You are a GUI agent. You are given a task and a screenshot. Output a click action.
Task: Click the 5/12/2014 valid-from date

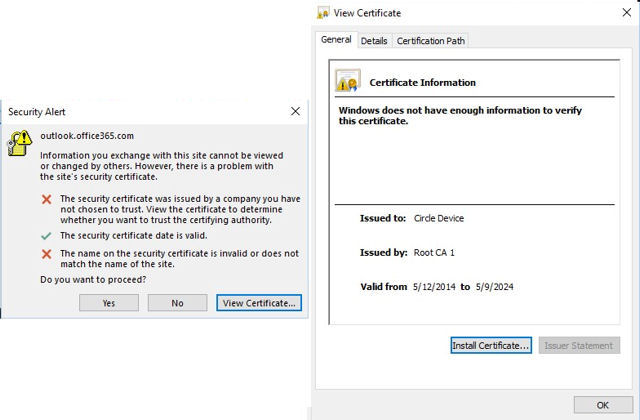[x=434, y=287]
